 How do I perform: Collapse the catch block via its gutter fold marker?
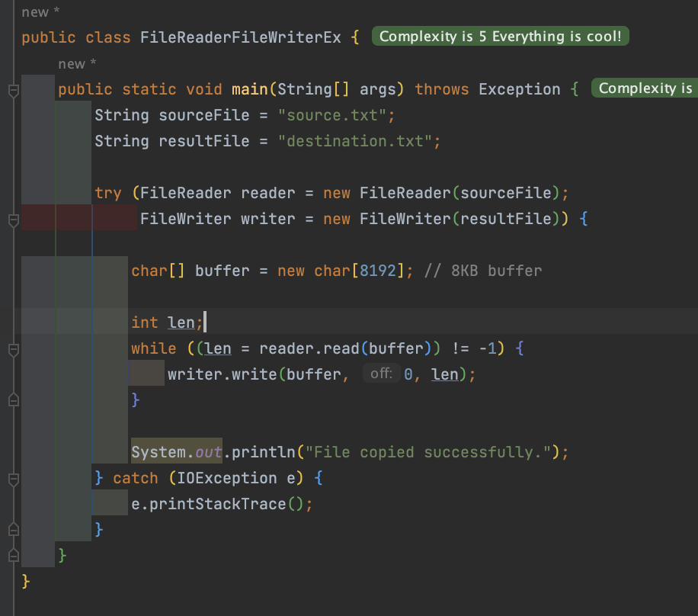coord(14,480)
